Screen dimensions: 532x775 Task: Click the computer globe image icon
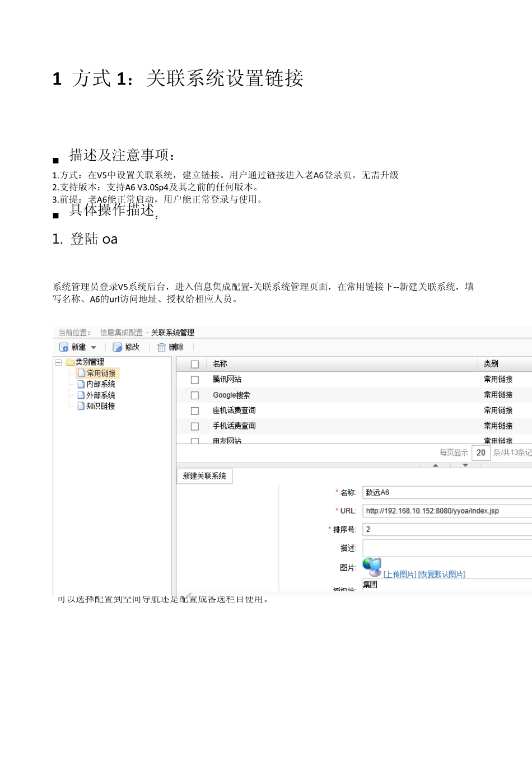click(x=372, y=567)
